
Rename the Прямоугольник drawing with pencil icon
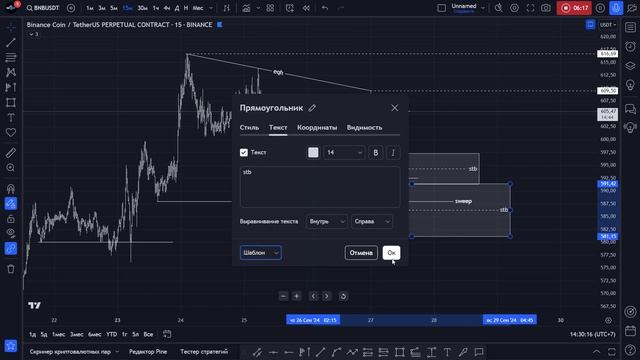312,108
